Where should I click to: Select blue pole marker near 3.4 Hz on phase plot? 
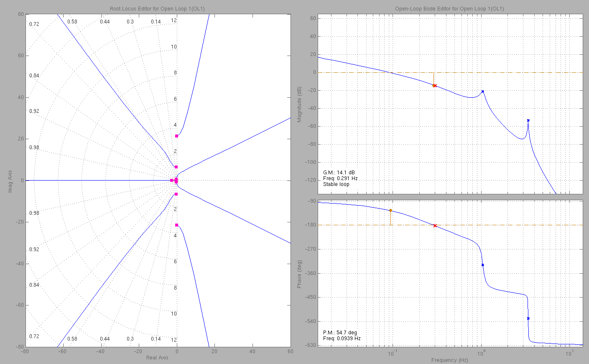tap(528, 318)
